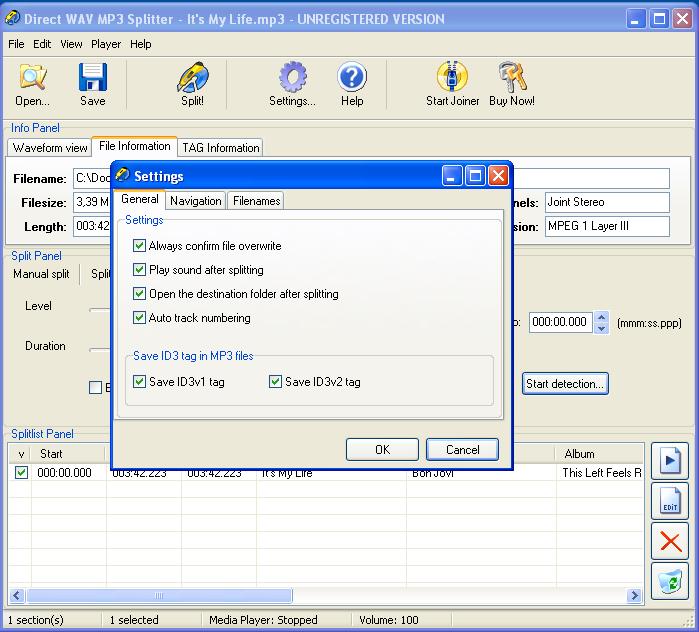Open the Player menu
Viewport: 699px width, 632px height.
tap(106, 44)
